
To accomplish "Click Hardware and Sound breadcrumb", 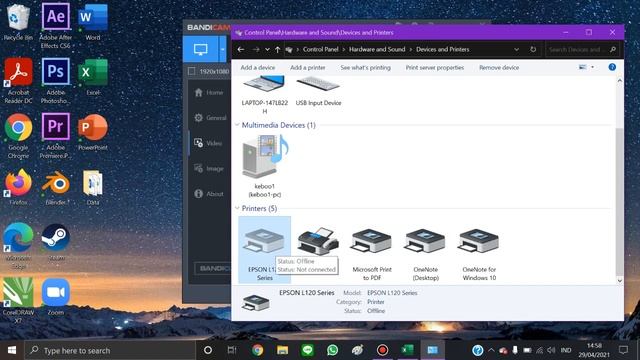I will pos(377,49).
